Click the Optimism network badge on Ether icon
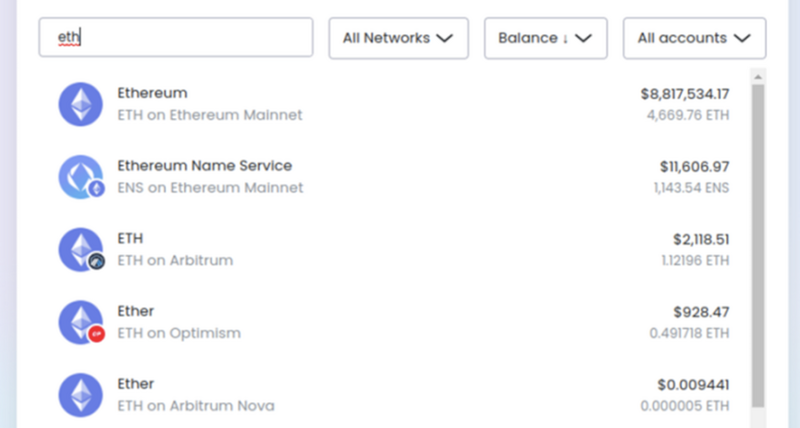Screen dimensions: 800x428 click(96, 334)
